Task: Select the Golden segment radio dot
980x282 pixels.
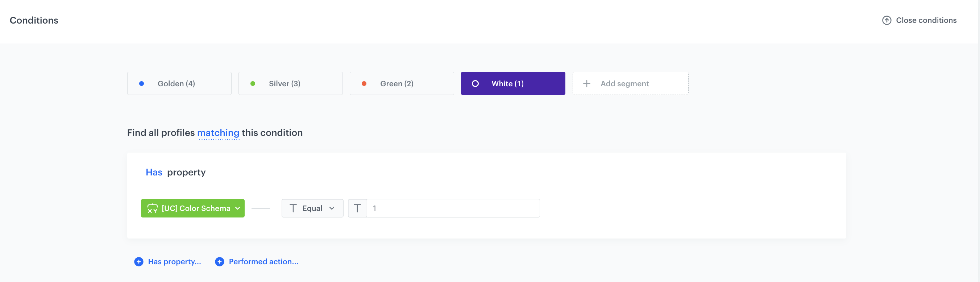Action: click(x=142, y=83)
